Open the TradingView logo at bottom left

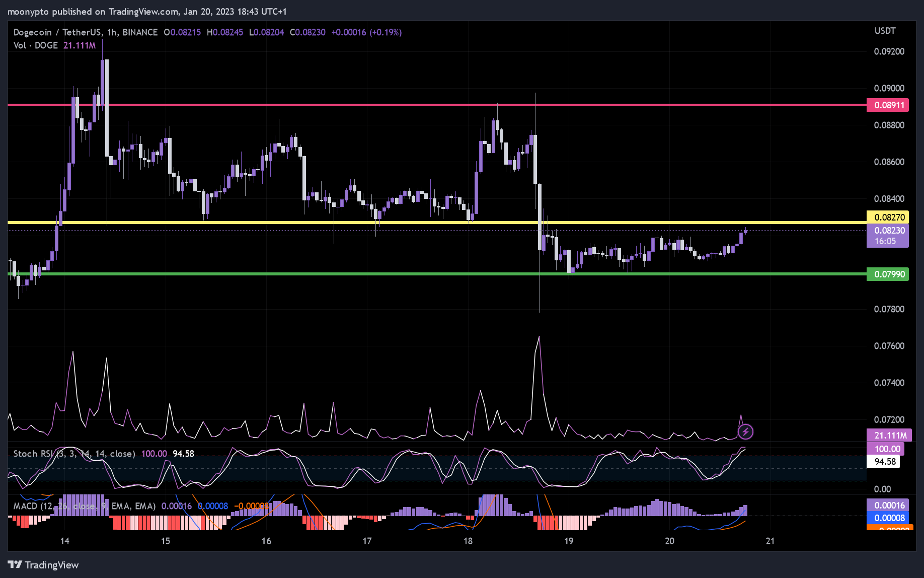coord(43,565)
